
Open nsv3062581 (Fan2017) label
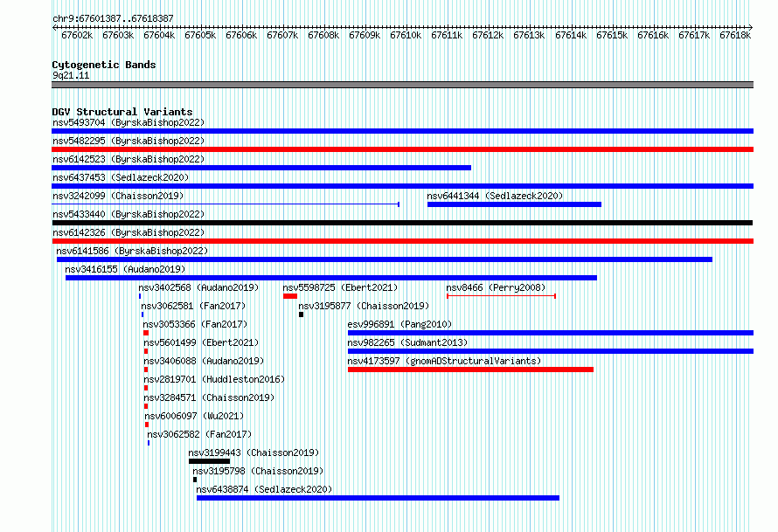click(193, 306)
